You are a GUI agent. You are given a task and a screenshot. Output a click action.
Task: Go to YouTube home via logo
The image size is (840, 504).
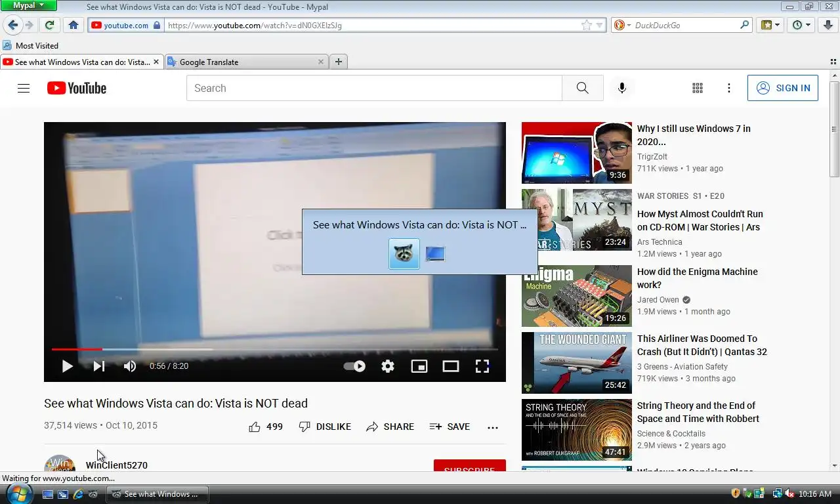[77, 88]
